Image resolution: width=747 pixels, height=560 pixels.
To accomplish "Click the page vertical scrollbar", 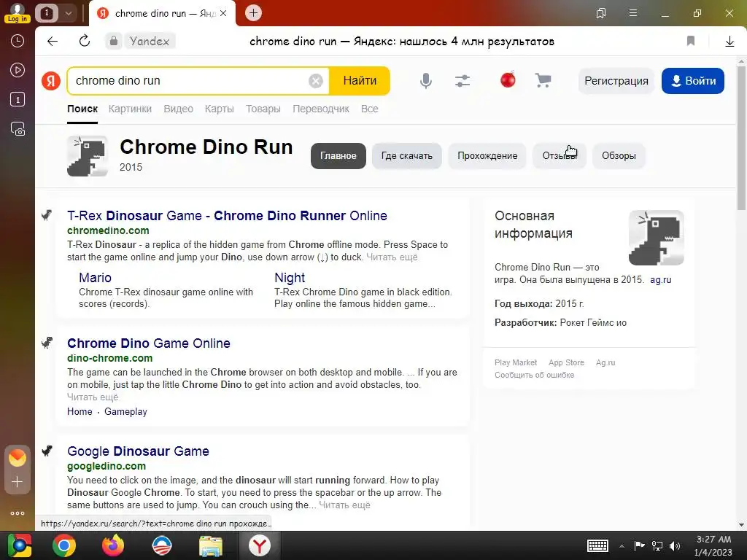I will pos(741,138).
